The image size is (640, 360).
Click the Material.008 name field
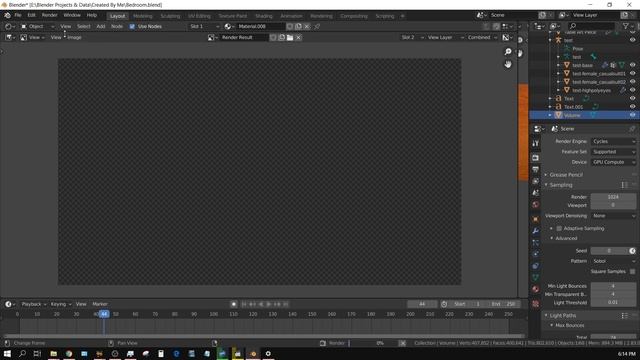click(x=260, y=27)
